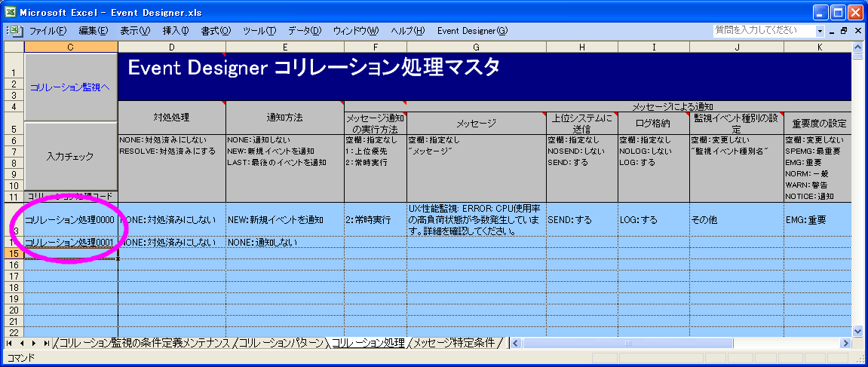
Task: Expand the help question box dropdown
Action: tap(820, 31)
